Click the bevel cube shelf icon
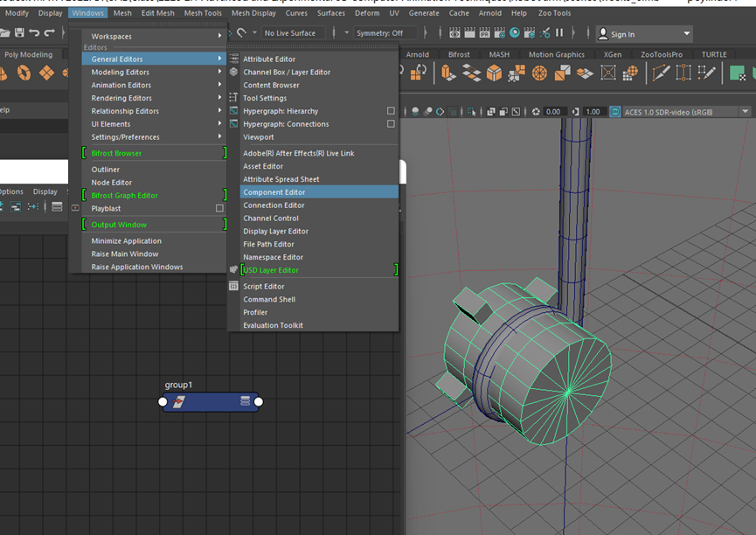The image size is (756, 535). (x=494, y=73)
